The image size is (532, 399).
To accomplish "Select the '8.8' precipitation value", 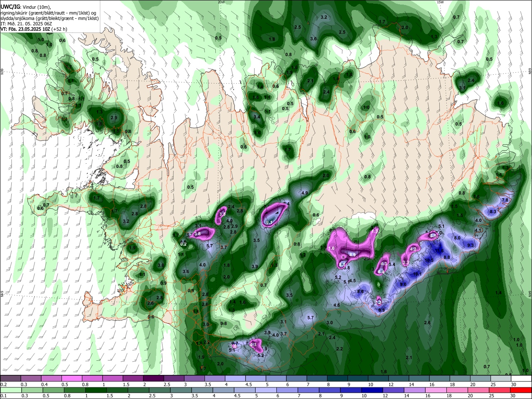I will click(x=447, y=257).
